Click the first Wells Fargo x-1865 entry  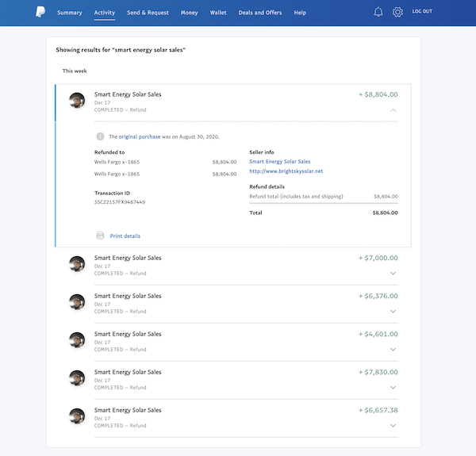coord(117,162)
